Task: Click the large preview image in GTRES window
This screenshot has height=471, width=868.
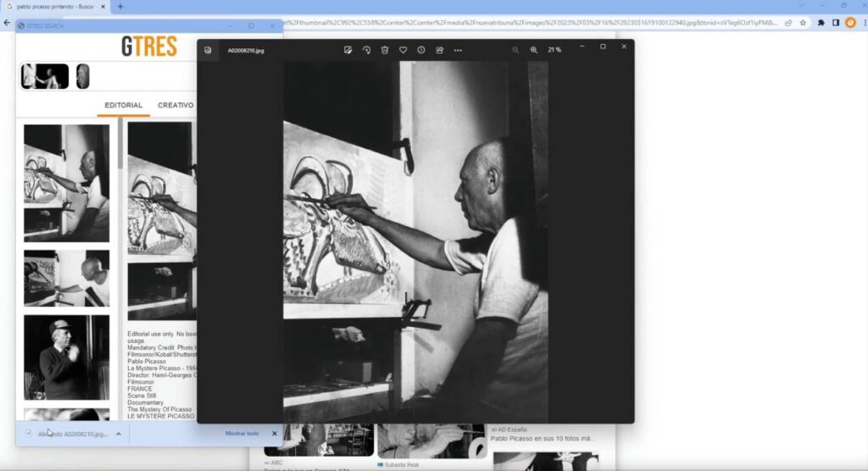Action: 162,221
